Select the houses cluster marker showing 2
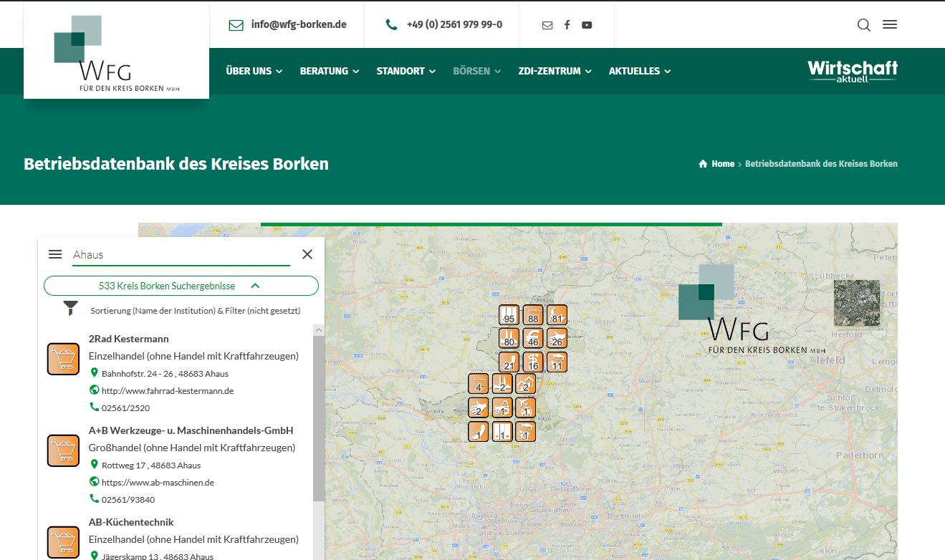This screenshot has height=560, width=945. (526, 384)
